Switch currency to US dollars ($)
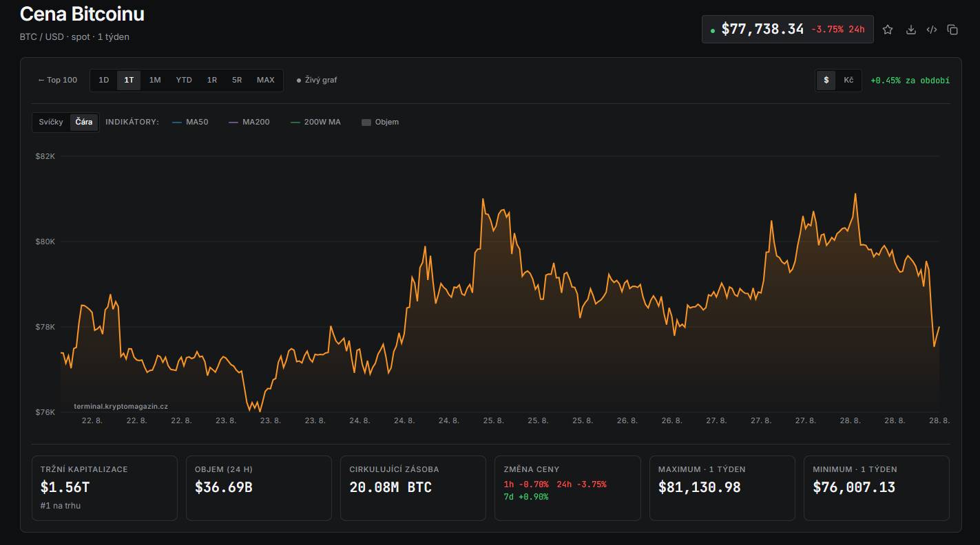The image size is (980, 545). pyautogui.click(x=826, y=80)
